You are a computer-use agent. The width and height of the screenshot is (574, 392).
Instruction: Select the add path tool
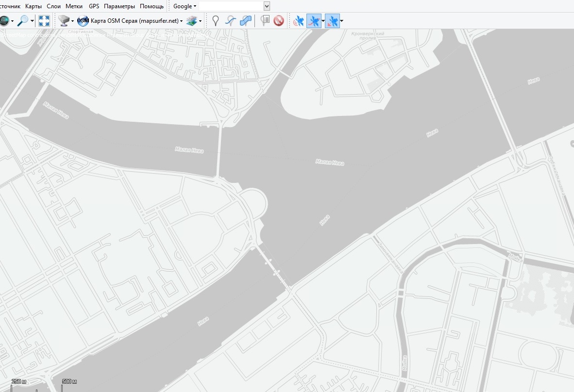[231, 21]
